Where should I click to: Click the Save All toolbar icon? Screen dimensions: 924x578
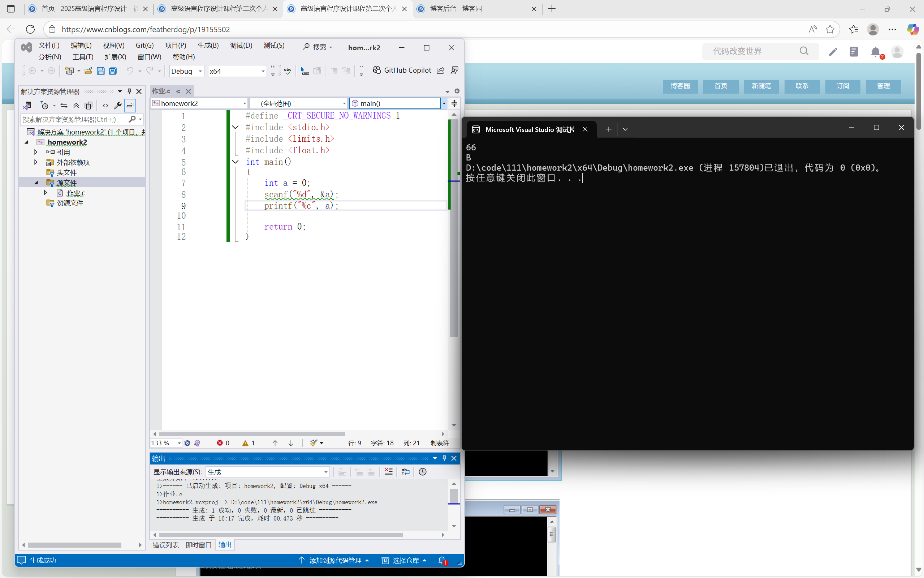pos(113,71)
